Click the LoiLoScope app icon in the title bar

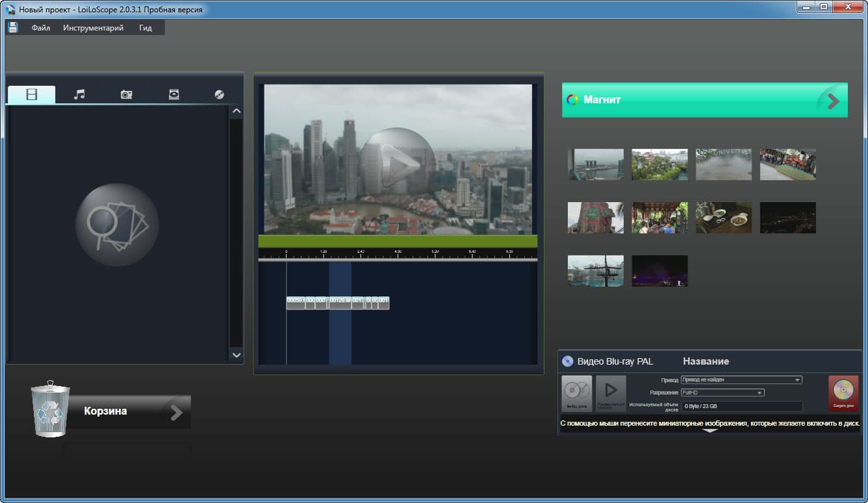click(10, 10)
